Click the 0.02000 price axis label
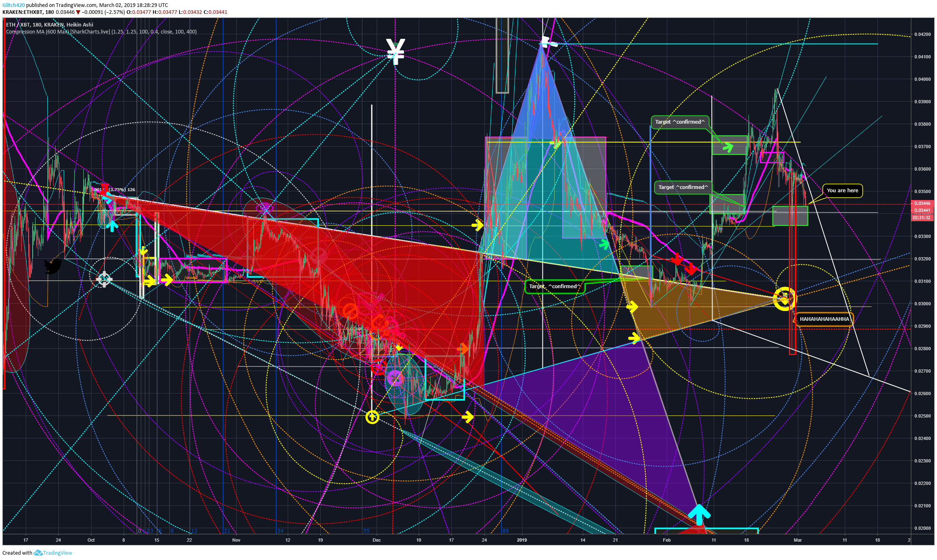Image resolution: width=937 pixels, height=560 pixels. pyautogui.click(x=923, y=528)
